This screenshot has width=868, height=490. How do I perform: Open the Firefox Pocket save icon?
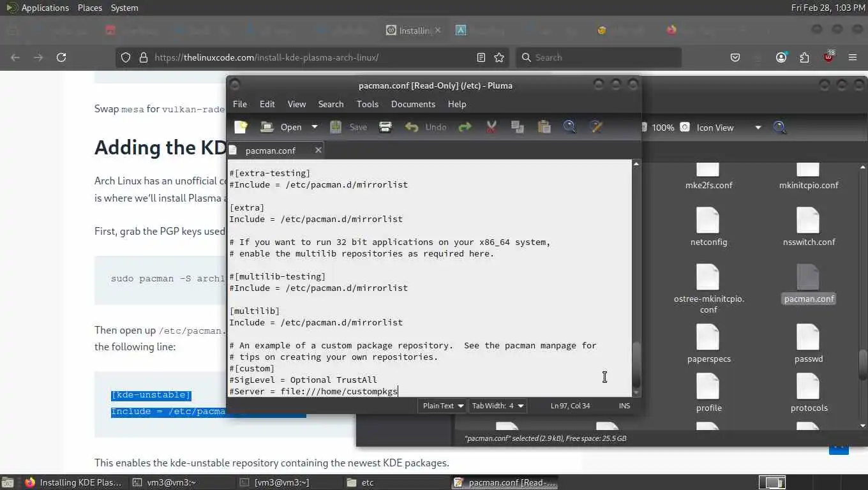[x=735, y=57]
